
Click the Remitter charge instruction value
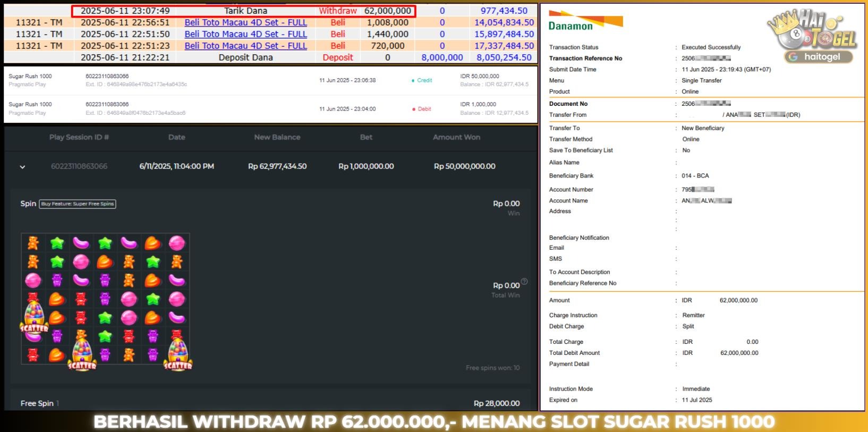(x=693, y=315)
